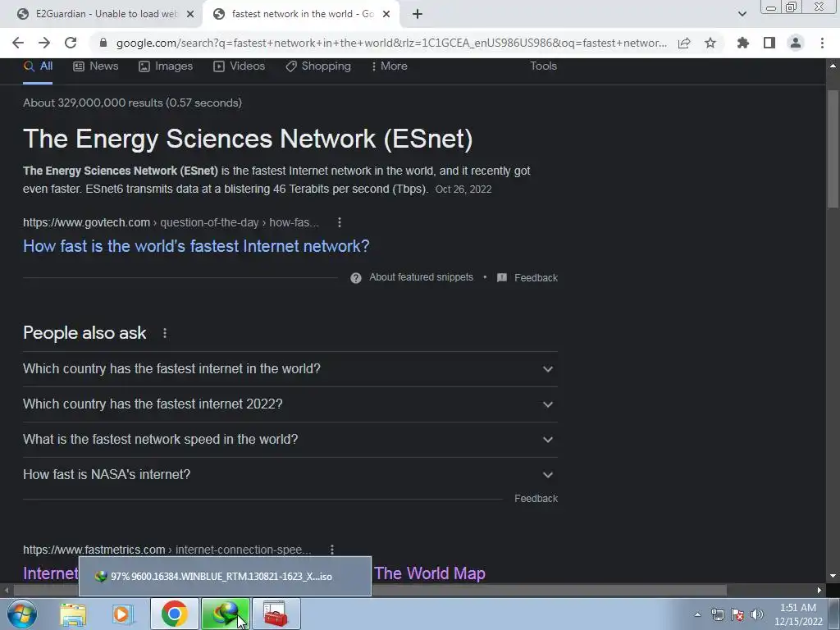The height and width of the screenshot is (630, 840).
Task: Switch to News results
Action: coord(96,66)
